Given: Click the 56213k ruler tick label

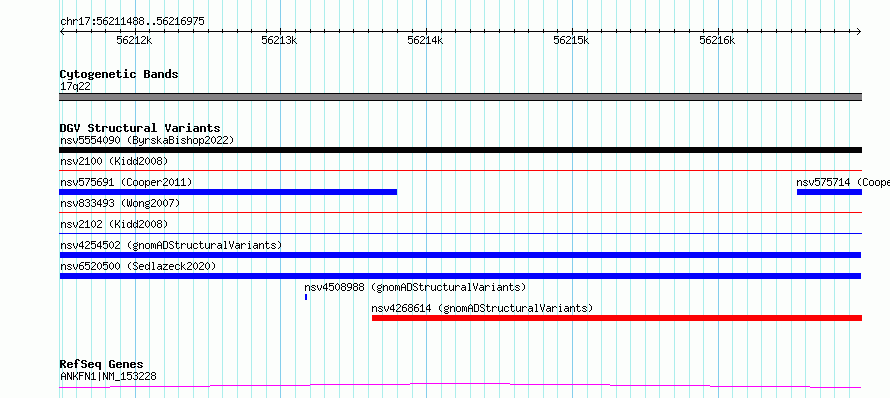Looking at the screenshot, I should point(279,40).
